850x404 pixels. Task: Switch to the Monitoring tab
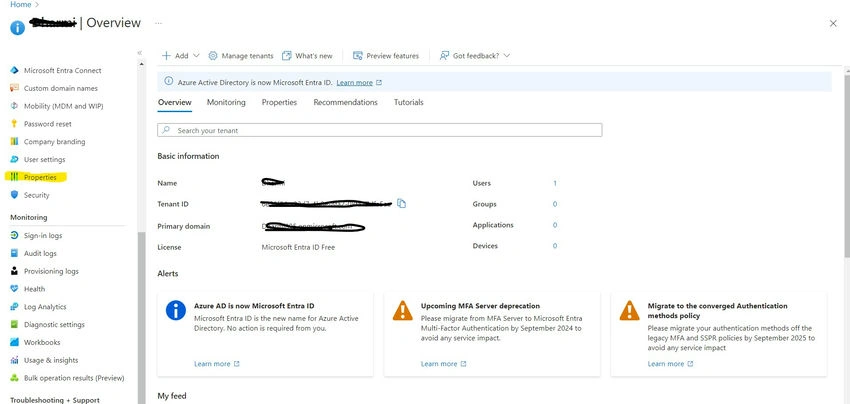click(x=226, y=102)
